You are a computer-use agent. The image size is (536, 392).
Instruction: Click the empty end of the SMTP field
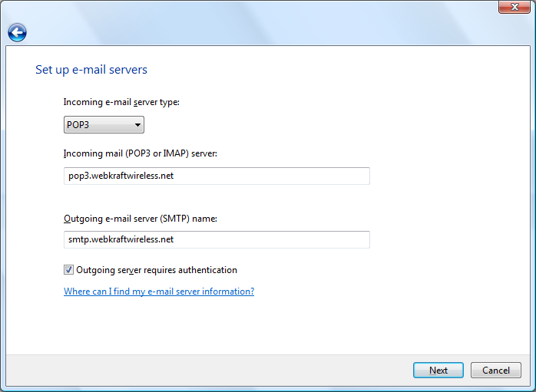tap(307, 239)
